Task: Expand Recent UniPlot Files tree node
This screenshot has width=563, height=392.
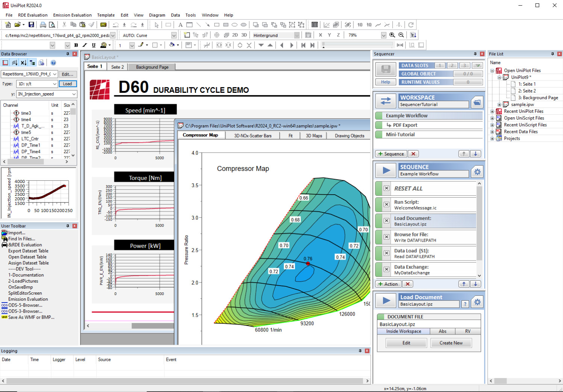Action: pos(492,111)
